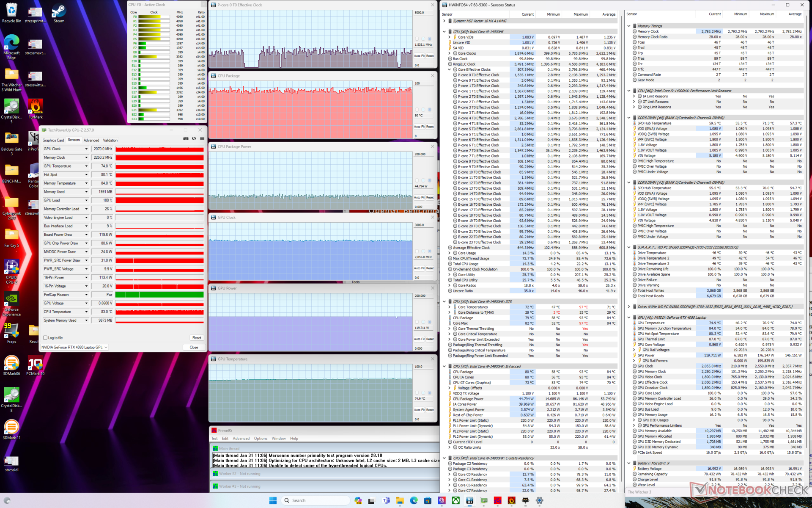
Task: Click the GPU-Z refresh icon
Action: 194,138
